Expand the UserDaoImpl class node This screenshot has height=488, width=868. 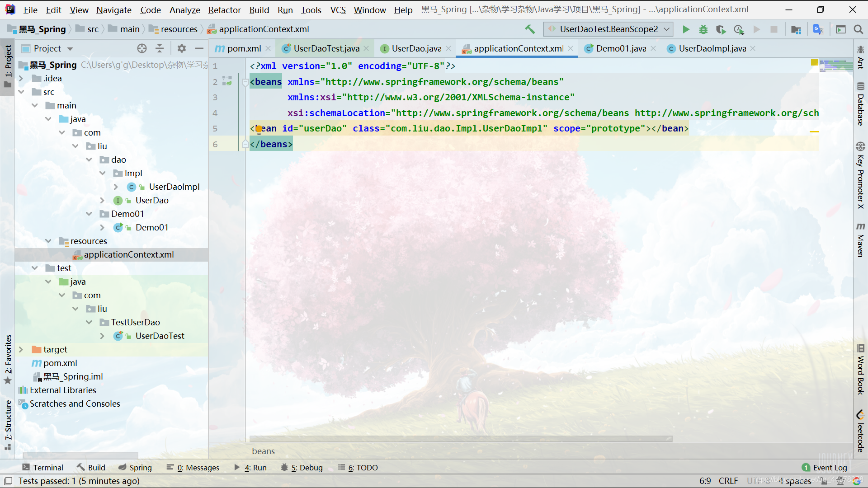coord(116,187)
